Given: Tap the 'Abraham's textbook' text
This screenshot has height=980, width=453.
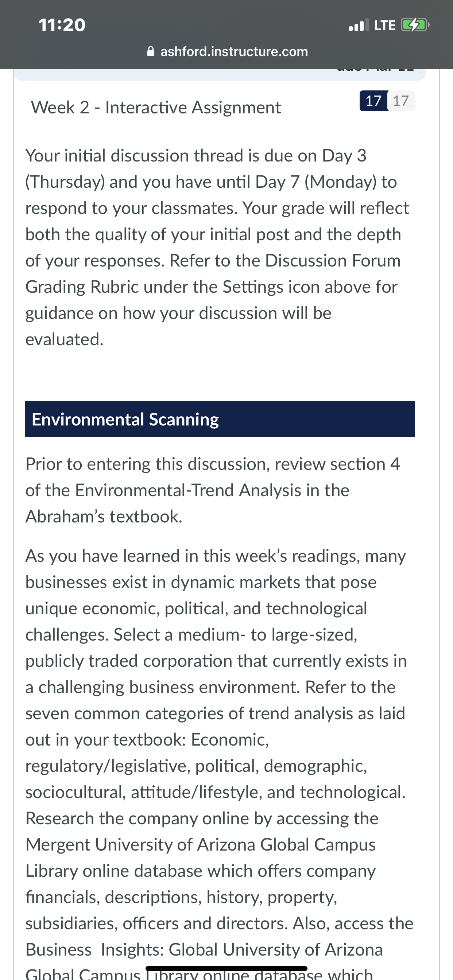Looking at the screenshot, I should pyautogui.click(x=104, y=517).
